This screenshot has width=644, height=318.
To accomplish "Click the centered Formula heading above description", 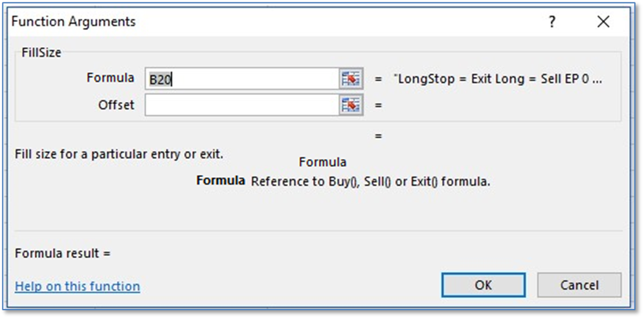I will tap(322, 163).
